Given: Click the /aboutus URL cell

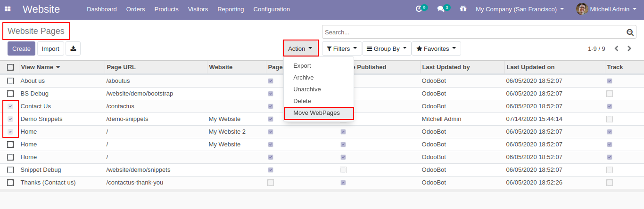Looking at the screenshot, I should click(x=118, y=81).
